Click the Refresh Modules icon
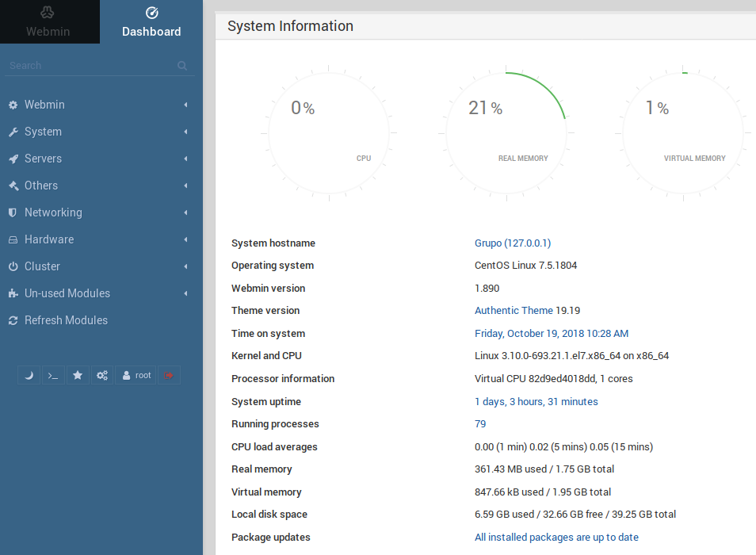 coord(13,320)
